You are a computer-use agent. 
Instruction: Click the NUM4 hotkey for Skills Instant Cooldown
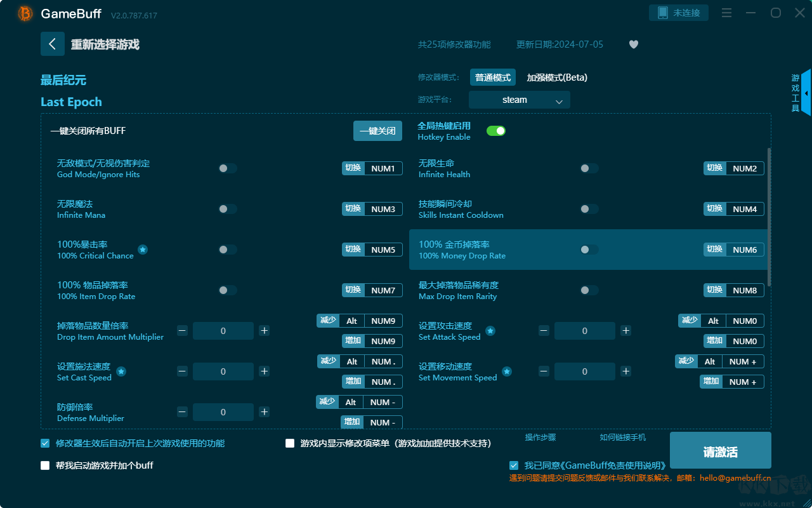tap(745, 209)
